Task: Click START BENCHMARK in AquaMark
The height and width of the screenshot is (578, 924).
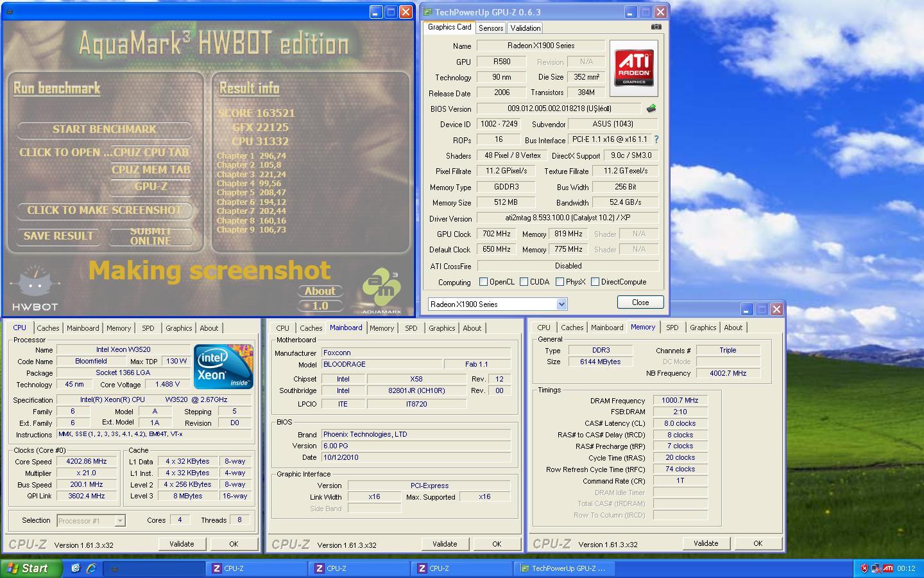Action: point(105,129)
